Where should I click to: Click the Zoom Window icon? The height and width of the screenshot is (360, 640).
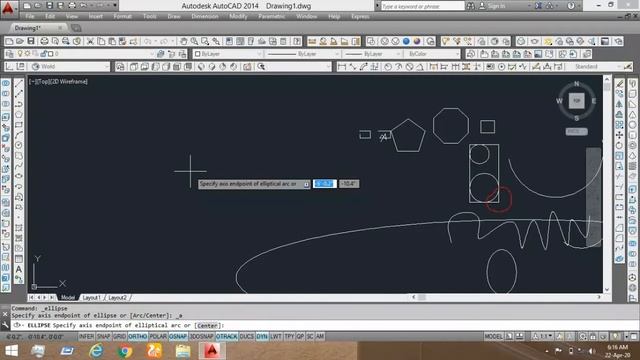[205, 41]
